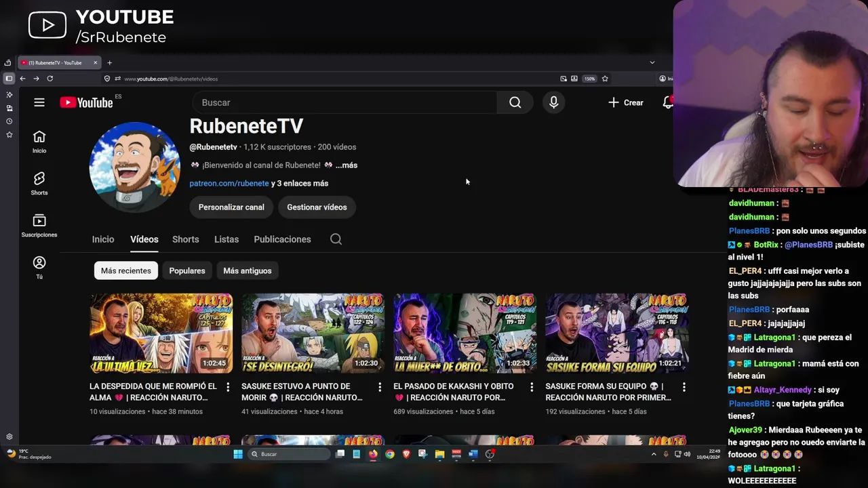Image resolution: width=868 pixels, height=488 pixels.
Task: Click Gestionar vídeos button
Action: pos(317,207)
